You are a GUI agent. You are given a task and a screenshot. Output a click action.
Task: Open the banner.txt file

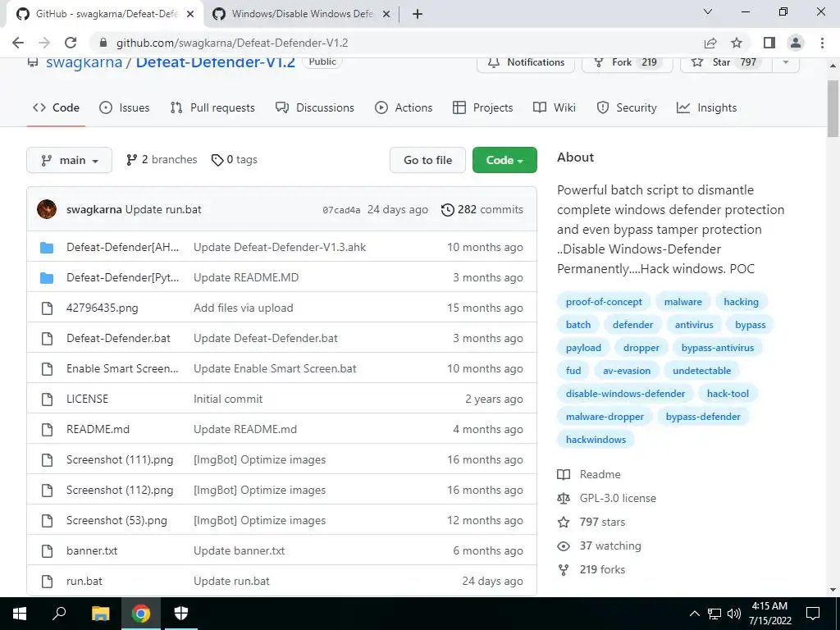[x=92, y=550]
